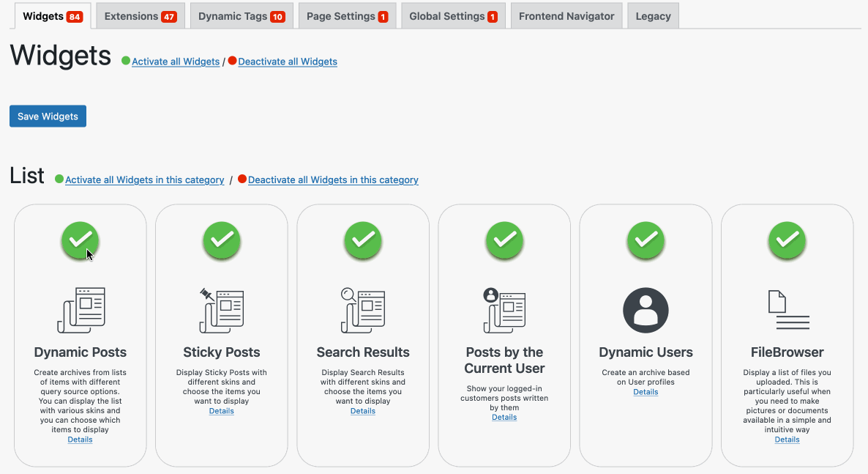Image resolution: width=868 pixels, height=474 pixels.
Task: Open the Legacy tab
Action: 654,16
